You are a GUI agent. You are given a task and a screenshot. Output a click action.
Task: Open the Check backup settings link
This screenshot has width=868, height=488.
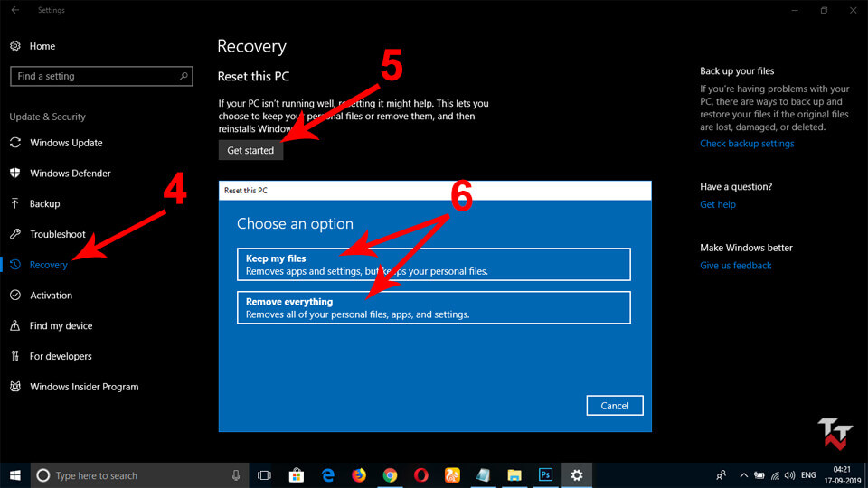(747, 144)
